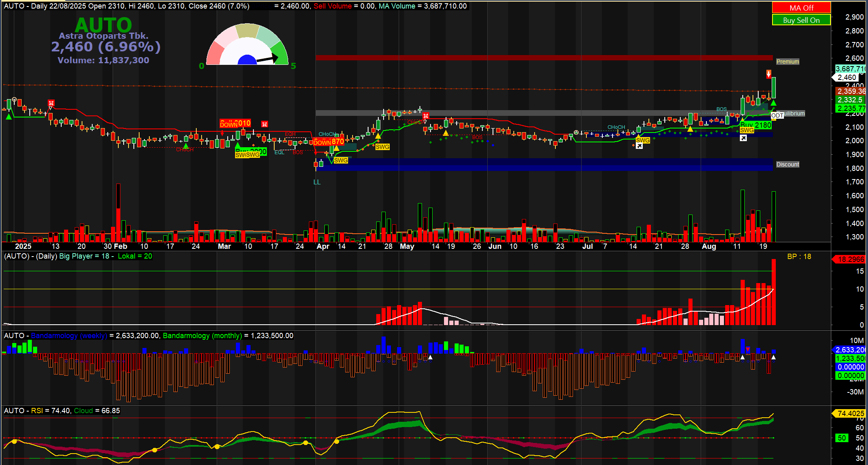This screenshot has height=465, width=868.
Task: Click the 74.4025 RSI value tag
Action: pos(849,414)
